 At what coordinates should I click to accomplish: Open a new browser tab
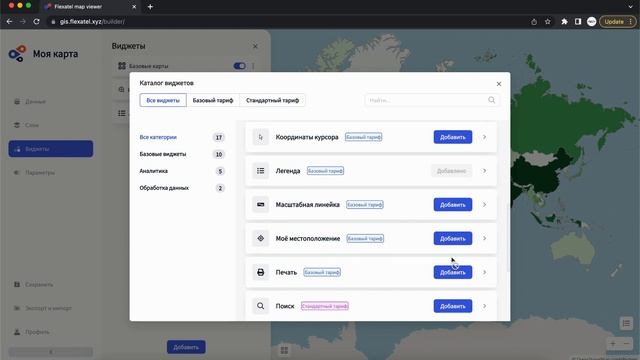pos(150,7)
